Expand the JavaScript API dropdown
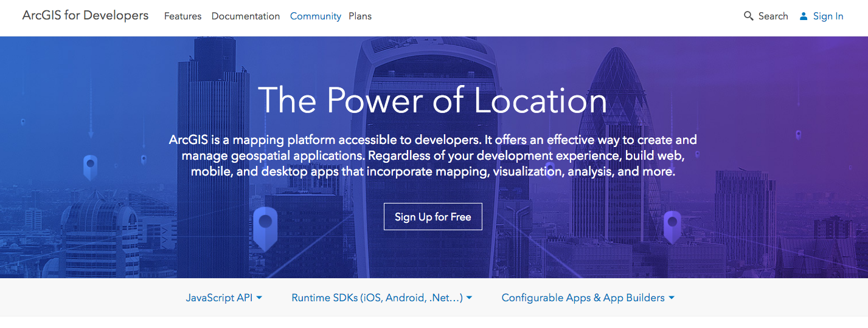The image size is (868, 328). 224,298
